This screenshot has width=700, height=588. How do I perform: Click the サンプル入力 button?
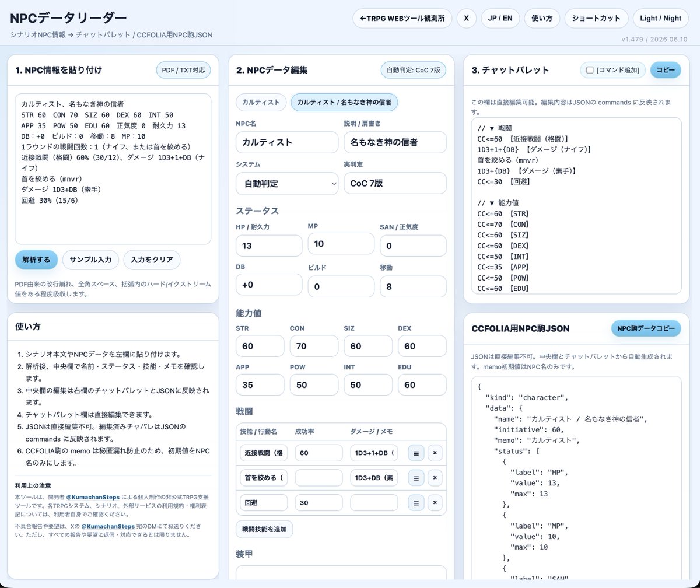(90, 260)
